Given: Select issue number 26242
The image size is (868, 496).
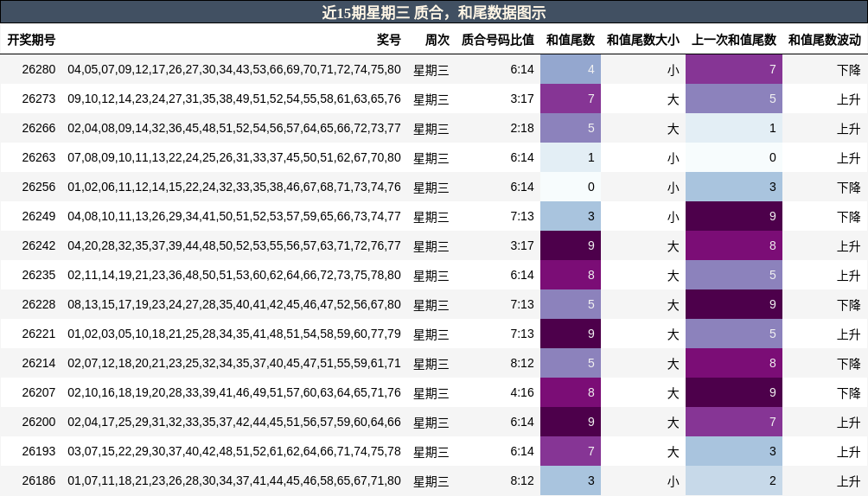Looking at the screenshot, I should (39, 245).
